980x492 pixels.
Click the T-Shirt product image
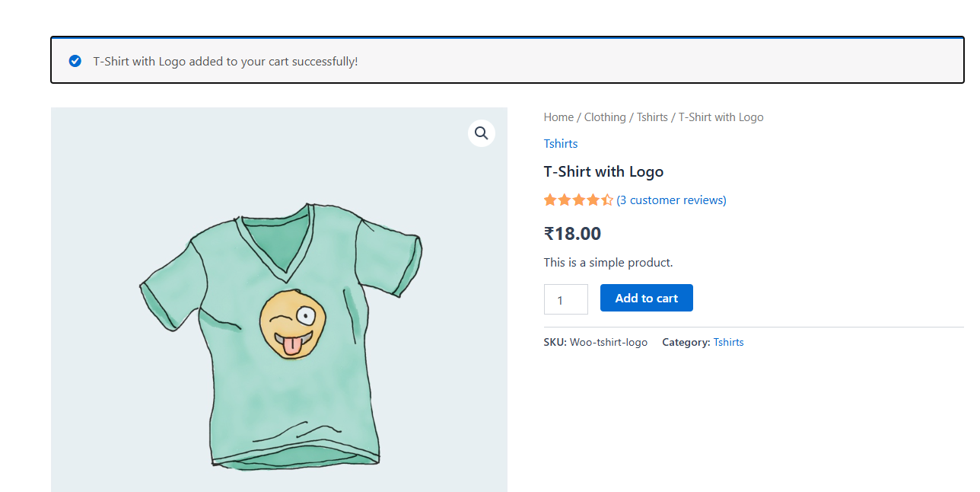(x=279, y=299)
